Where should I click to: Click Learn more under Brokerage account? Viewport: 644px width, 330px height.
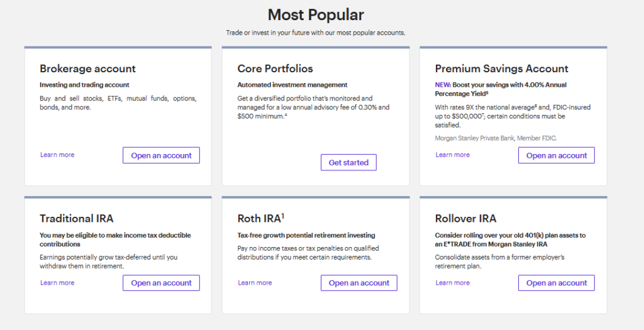pyautogui.click(x=57, y=155)
